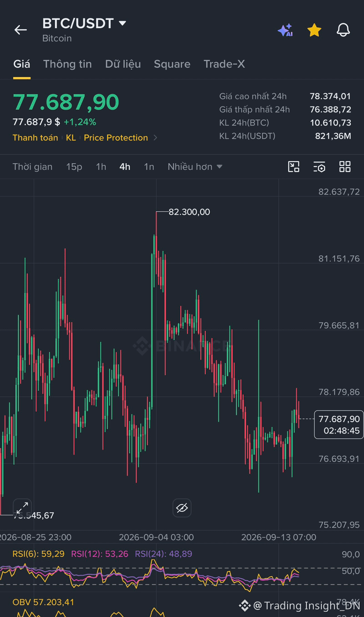
Task: Switch to the Trade-X tab
Action: (x=224, y=64)
